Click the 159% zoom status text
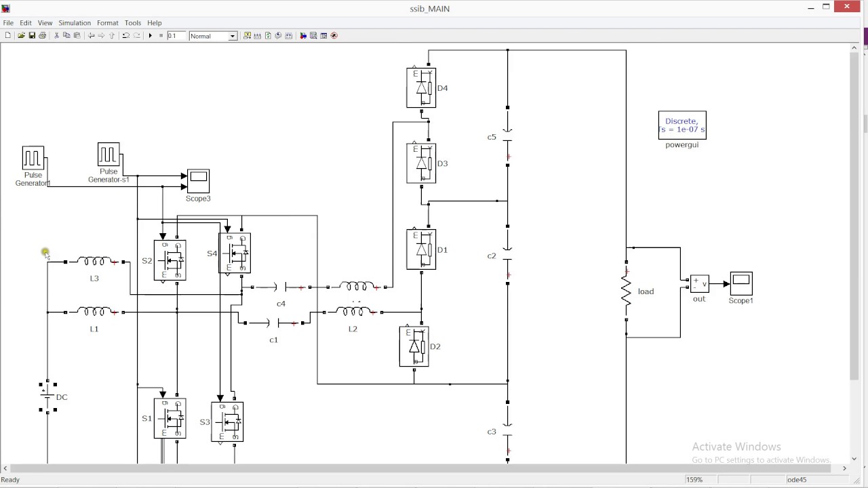Screen dimensions: 868x488 pos(694,480)
